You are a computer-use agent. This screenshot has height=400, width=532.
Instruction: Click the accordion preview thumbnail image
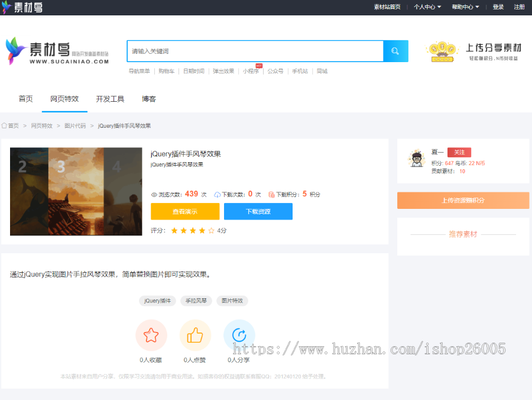pos(76,192)
